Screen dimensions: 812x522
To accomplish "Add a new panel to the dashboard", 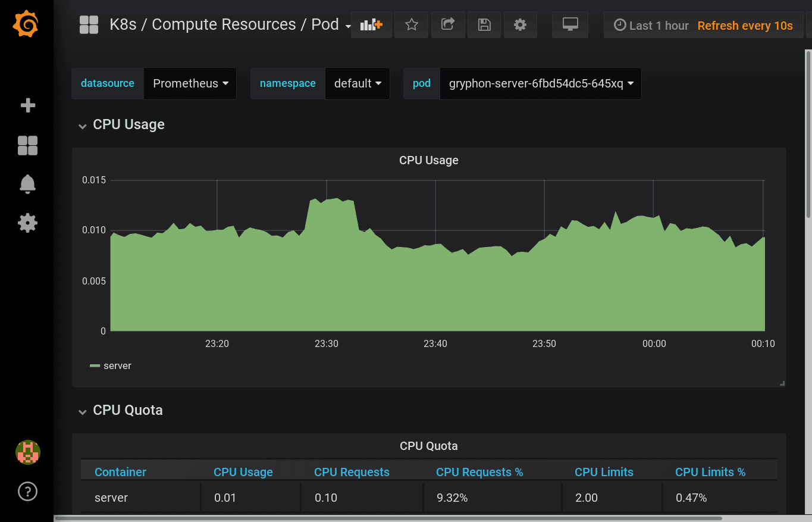I will 371,24.
